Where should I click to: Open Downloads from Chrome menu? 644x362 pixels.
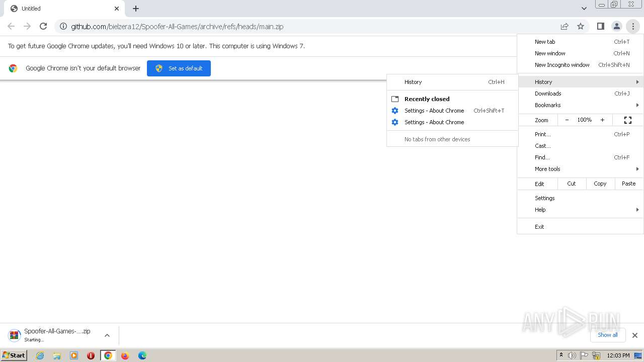(x=580, y=94)
